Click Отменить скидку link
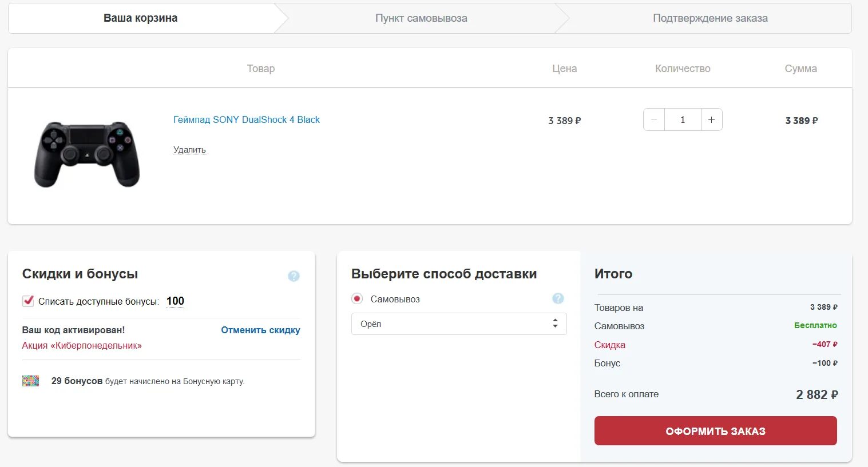This screenshot has height=467, width=868. 260,330
